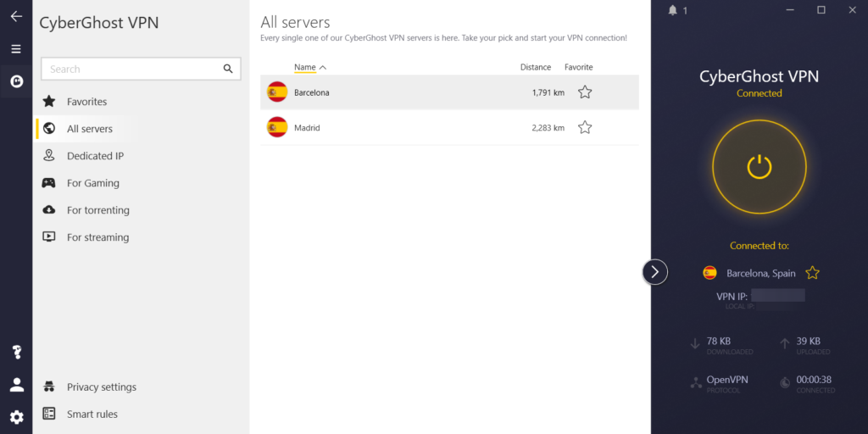This screenshot has height=434, width=868.
Task: Toggle the VPN power button off
Action: (759, 167)
